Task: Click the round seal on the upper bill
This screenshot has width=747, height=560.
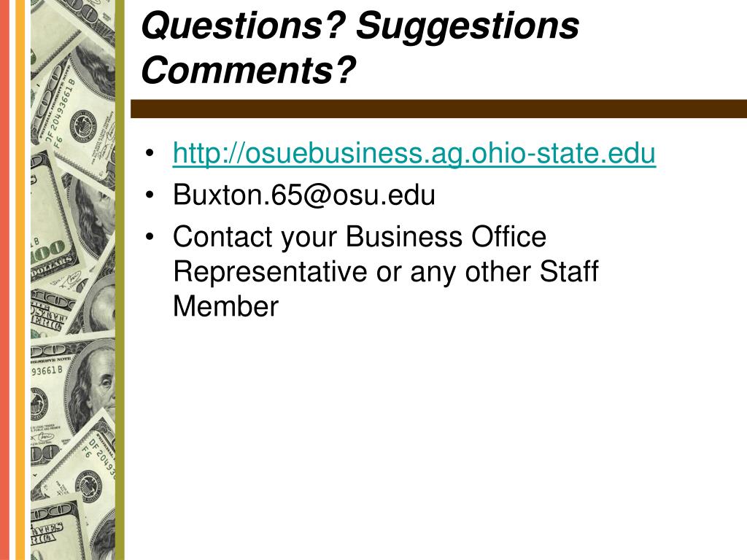Action: (85, 127)
